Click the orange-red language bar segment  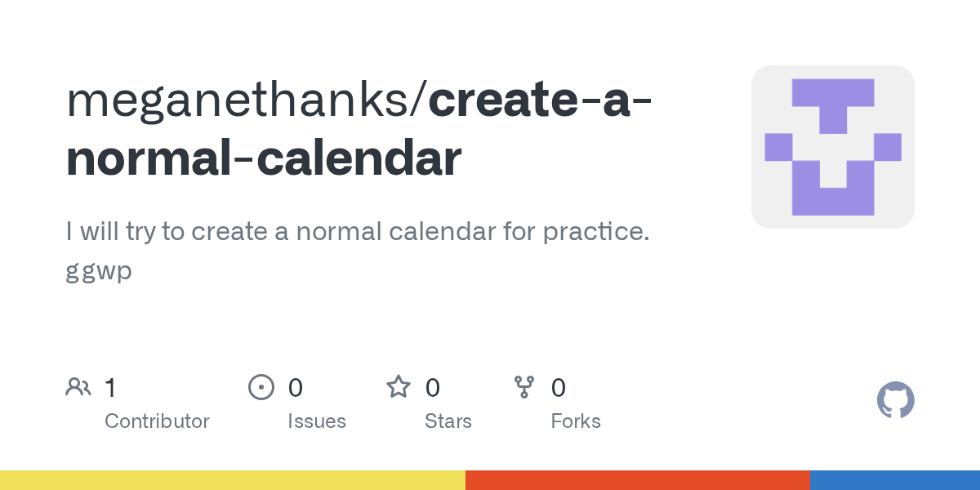[x=638, y=480]
